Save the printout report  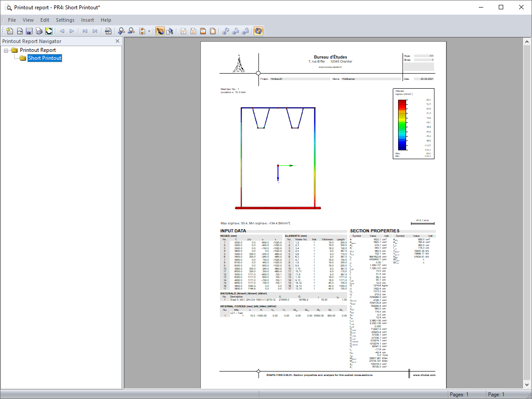28,31
